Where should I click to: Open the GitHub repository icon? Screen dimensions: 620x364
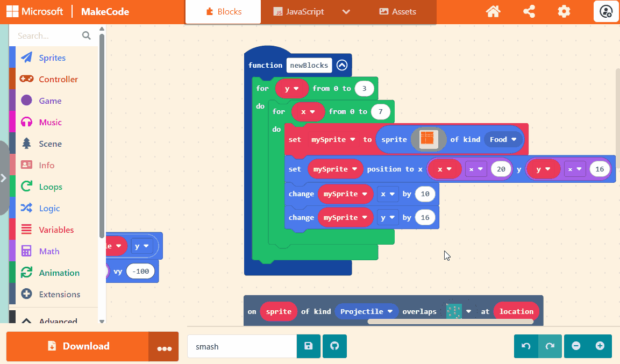pyautogui.click(x=334, y=346)
